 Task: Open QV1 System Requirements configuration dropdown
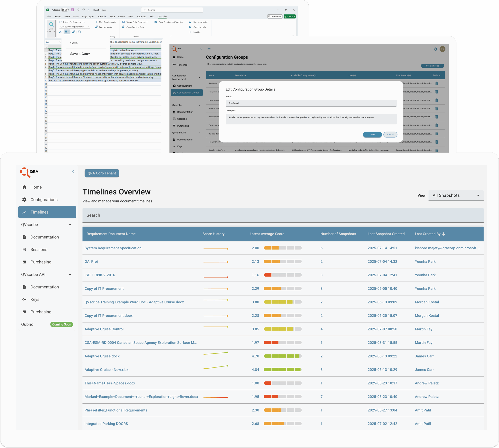click(74, 27)
